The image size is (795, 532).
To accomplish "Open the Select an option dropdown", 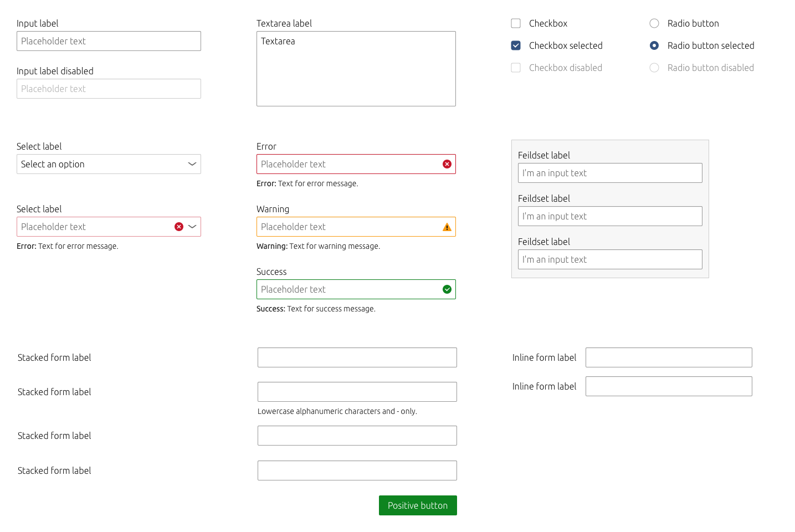I will pos(109,164).
